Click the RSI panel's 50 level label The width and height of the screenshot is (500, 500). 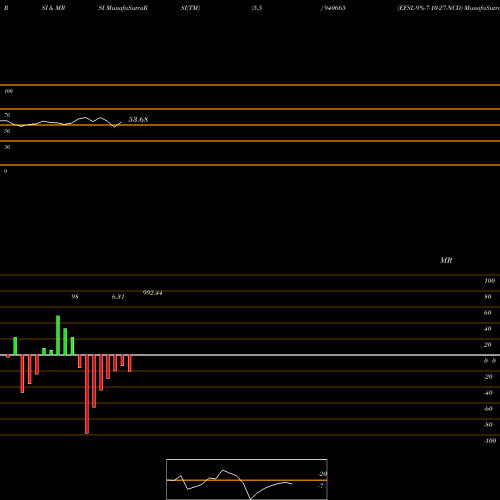(x=7, y=131)
